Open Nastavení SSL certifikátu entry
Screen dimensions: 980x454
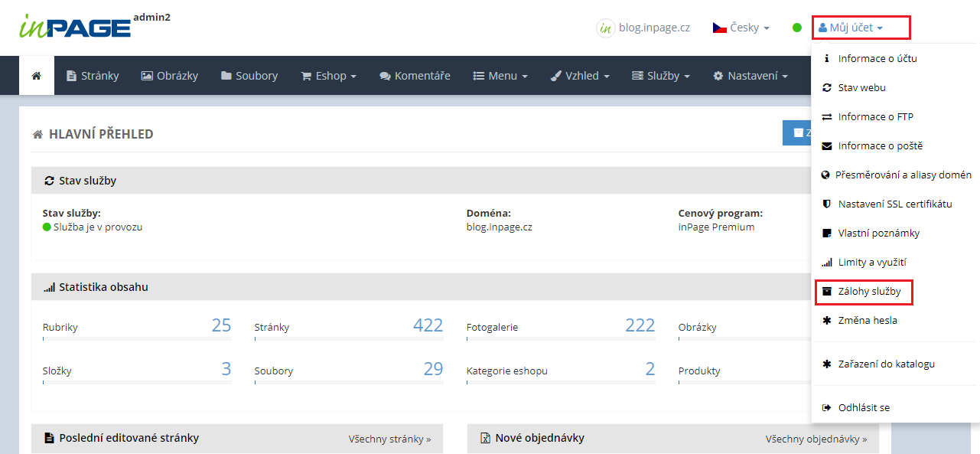[894, 204]
